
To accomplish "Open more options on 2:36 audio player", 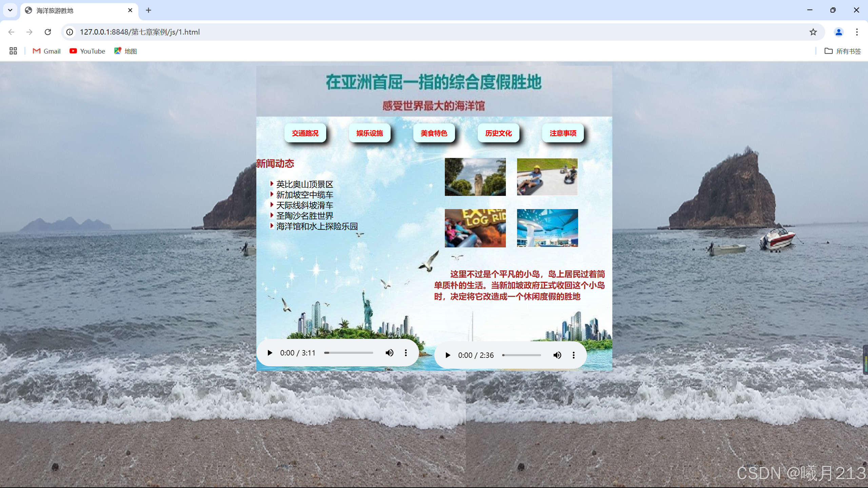I will pyautogui.click(x=574, y=355).
